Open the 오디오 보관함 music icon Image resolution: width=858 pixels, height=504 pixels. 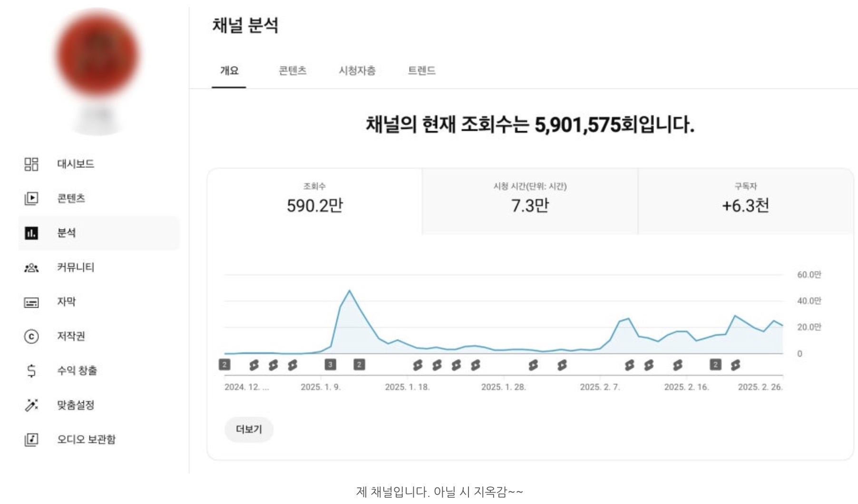[31, 439]
